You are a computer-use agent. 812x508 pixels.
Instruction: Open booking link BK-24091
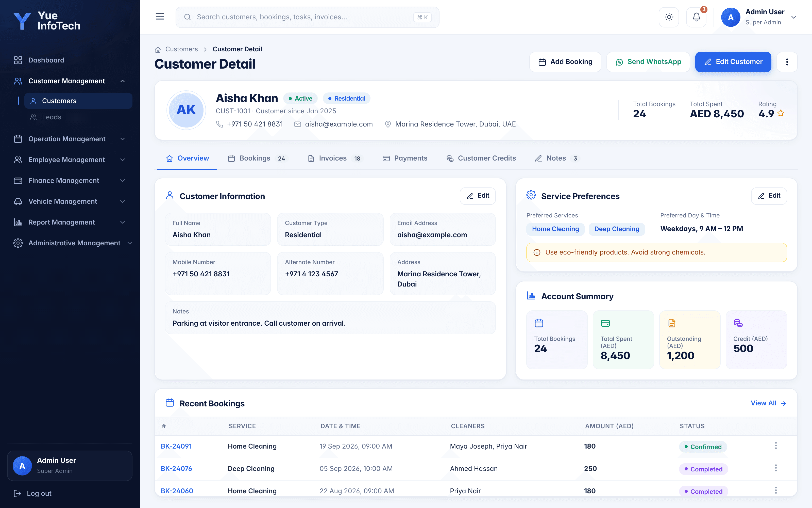176,446
